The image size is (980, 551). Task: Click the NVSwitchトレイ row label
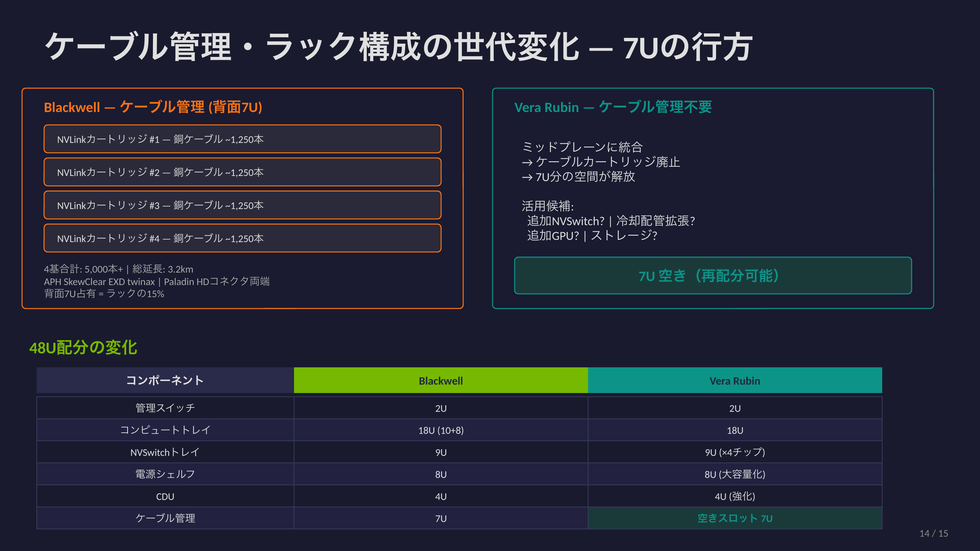point(165,452)
